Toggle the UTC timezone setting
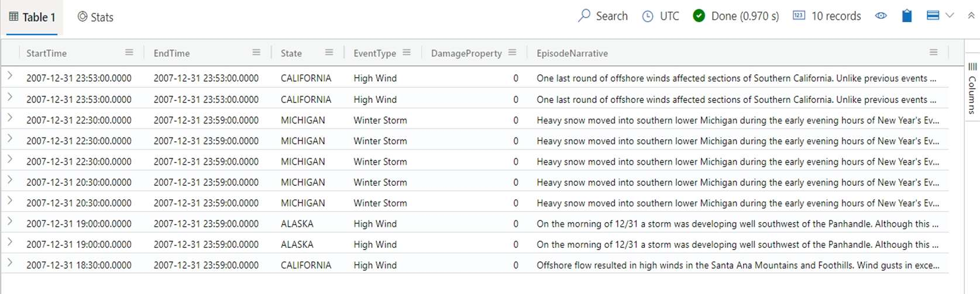980x294 pixels. coord(661,16)
